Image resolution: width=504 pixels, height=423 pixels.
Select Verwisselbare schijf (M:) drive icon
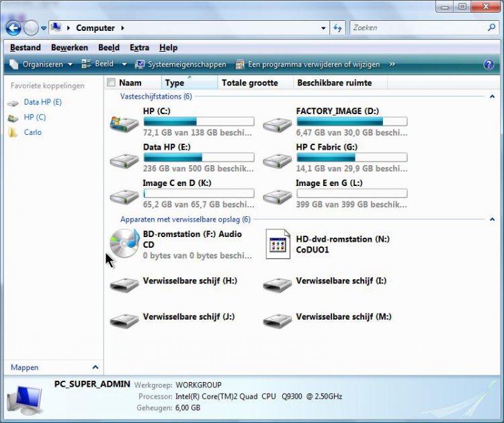pos(277,320)
